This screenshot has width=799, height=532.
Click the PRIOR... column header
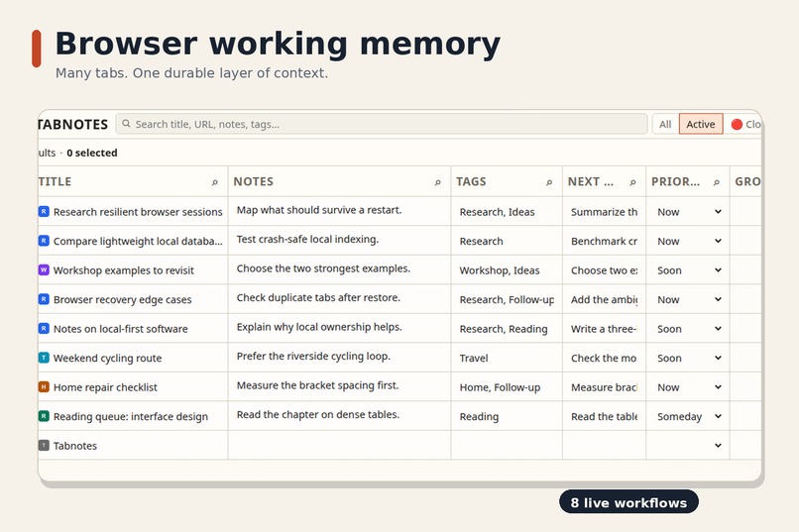click(x=688, y=181)
